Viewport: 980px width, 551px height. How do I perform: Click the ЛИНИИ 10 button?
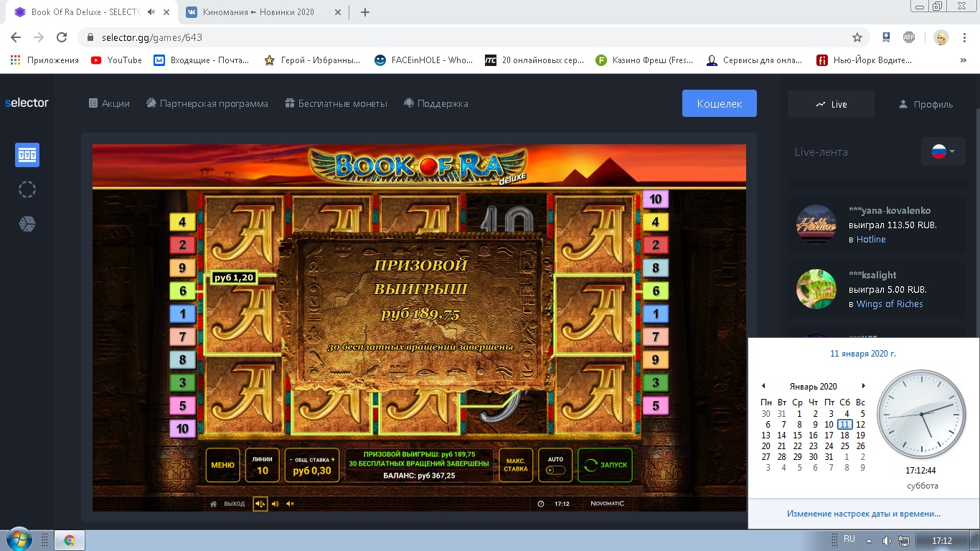point(263,465)
